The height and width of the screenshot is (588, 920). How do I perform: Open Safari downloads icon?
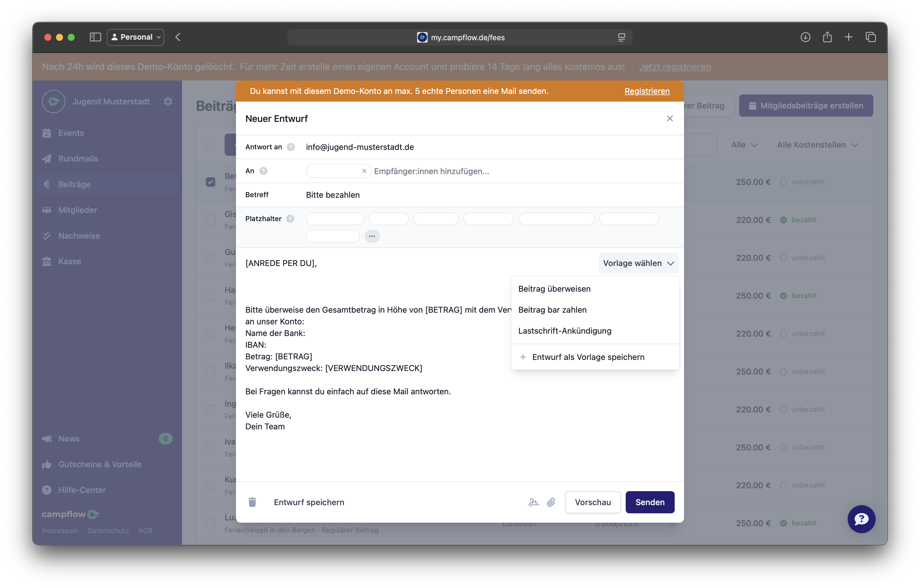[x=805, y=37]
